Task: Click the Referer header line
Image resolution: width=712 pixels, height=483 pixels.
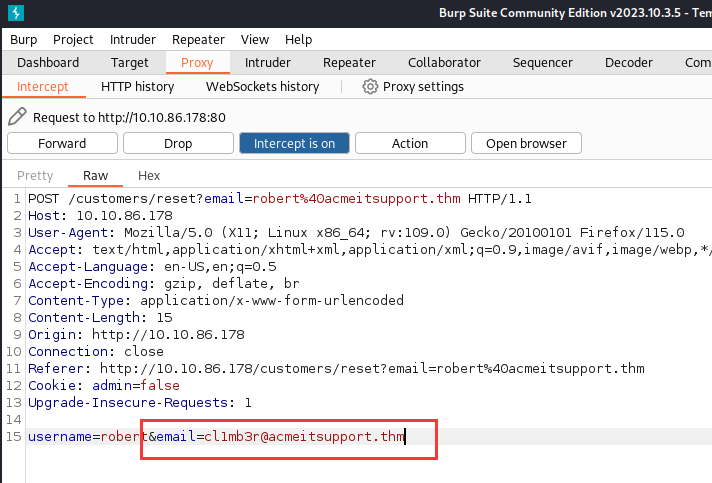Action: point(336,368)
